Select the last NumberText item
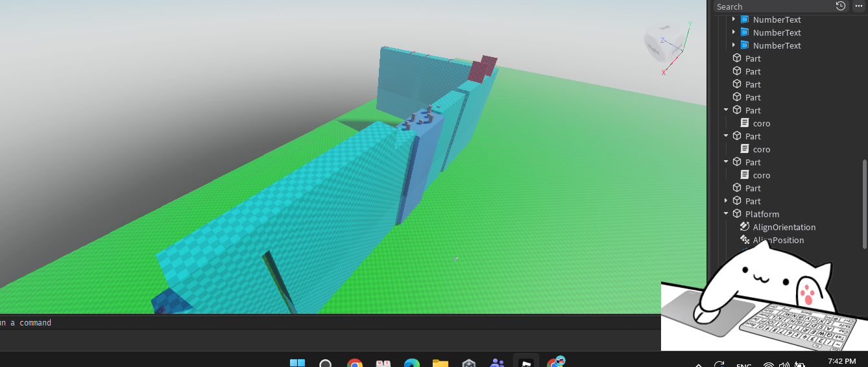Viewport: 868px width, 367px height. [777, 45]
